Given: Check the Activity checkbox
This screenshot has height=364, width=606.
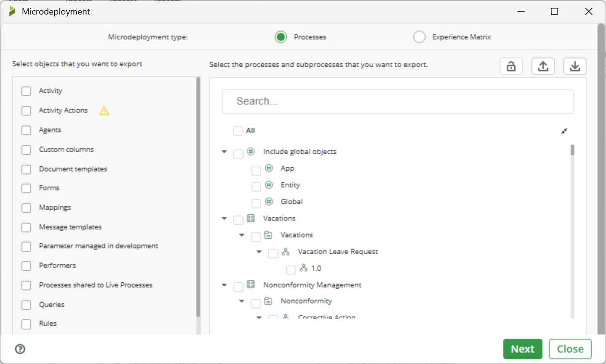Looking at the screenshot, I should (x=26, y=91).
